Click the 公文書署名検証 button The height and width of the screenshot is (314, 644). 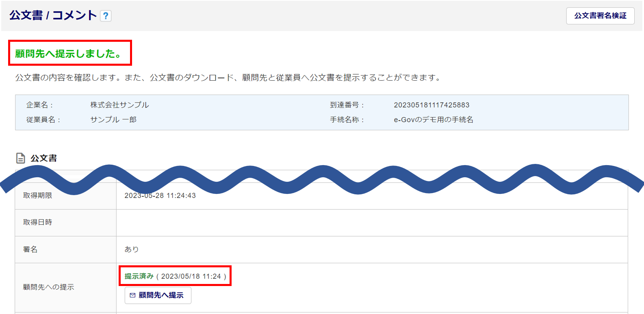pyautogui.click(x=600, y=16)
